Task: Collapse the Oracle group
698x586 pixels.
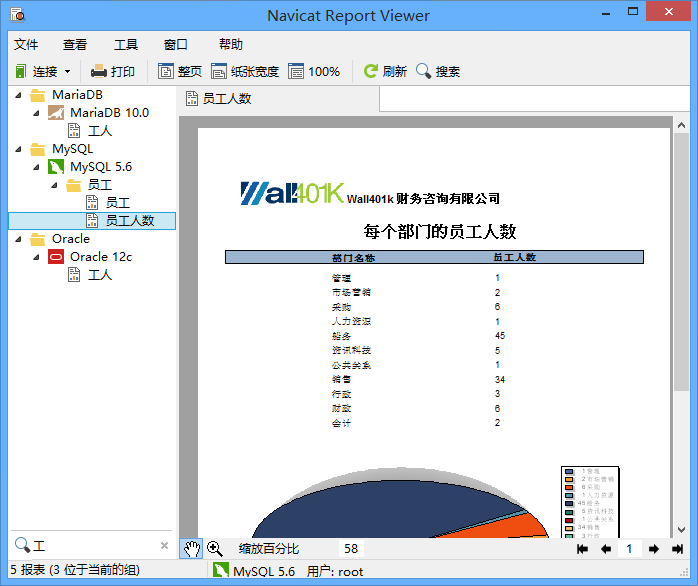Action: [18, 239]
